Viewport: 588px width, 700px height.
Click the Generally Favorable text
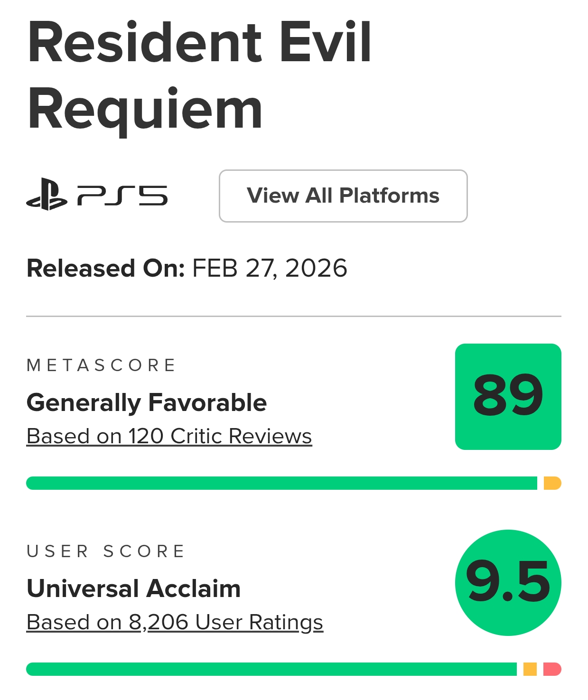point(147,402)
